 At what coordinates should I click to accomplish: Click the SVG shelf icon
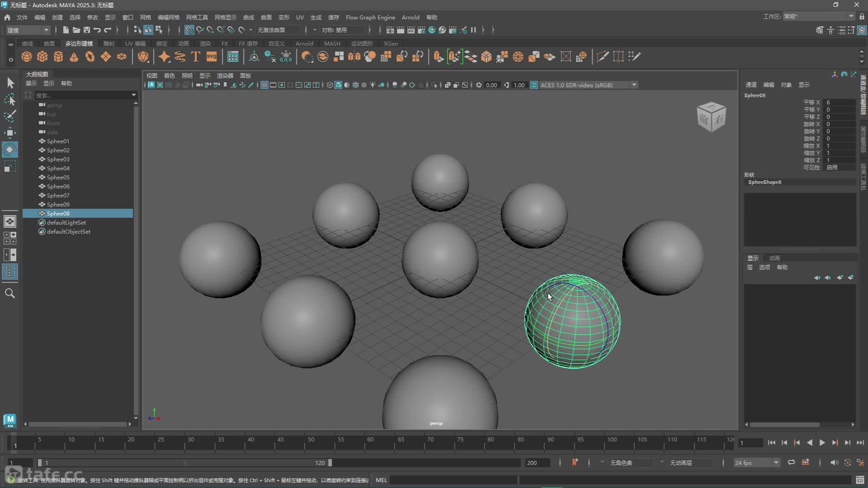pyautogui.click(x=212, y=56)
